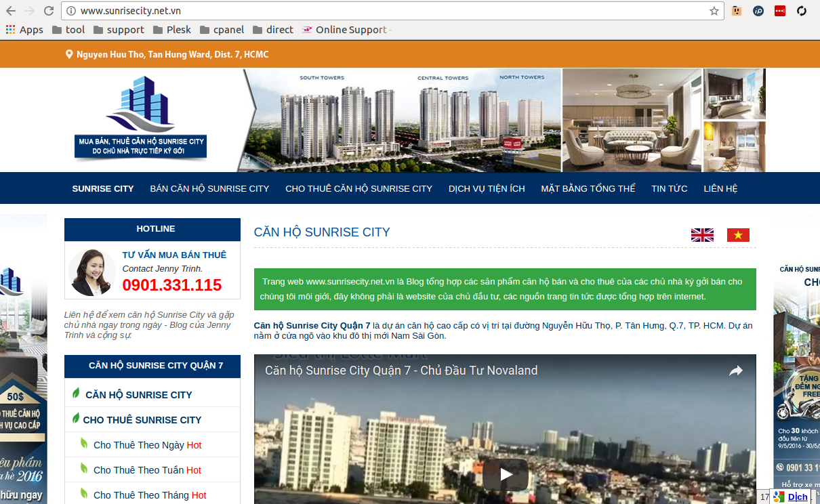Go back with the browser back arrow
The width and height of the screenshot is (820, 504).
(11, 11)
